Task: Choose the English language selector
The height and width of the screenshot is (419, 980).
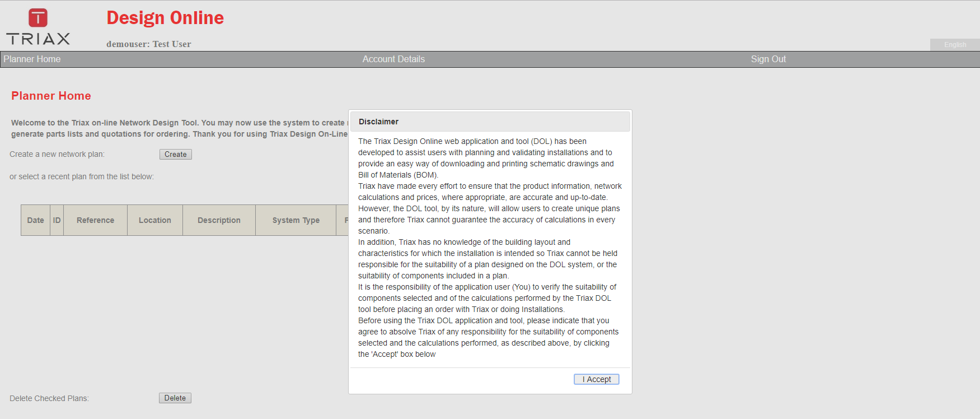Action: (955, 45)
